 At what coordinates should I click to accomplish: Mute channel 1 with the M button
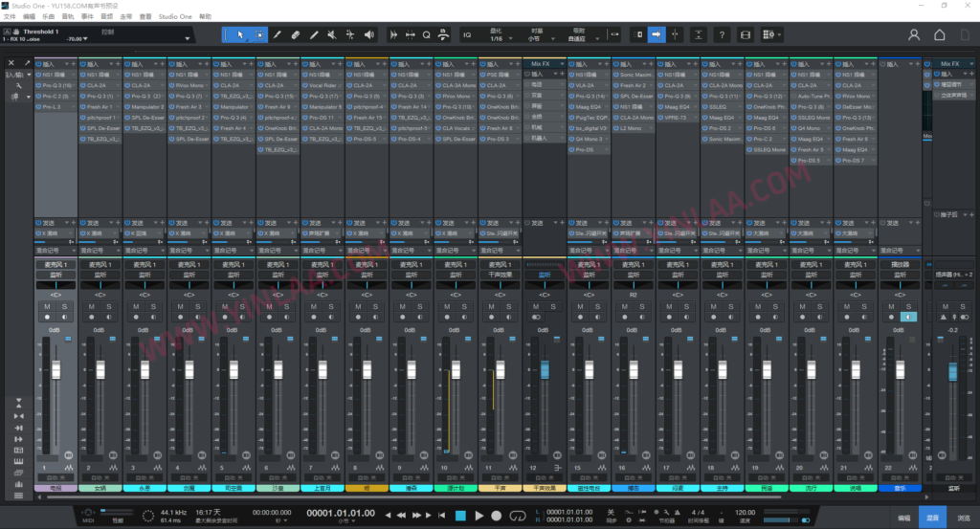click(x=48, y=306)
